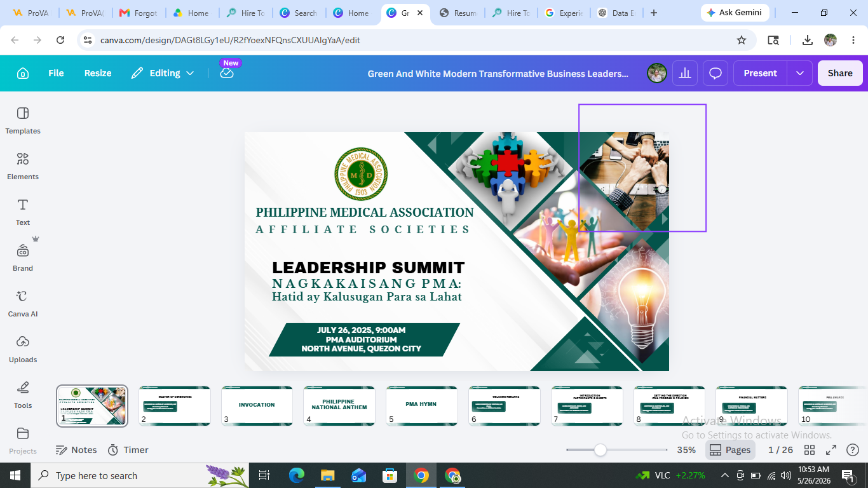The width and height of the screenshot is (868, 488).
Task: Click the Ask Gemini button
Action: 735,13
